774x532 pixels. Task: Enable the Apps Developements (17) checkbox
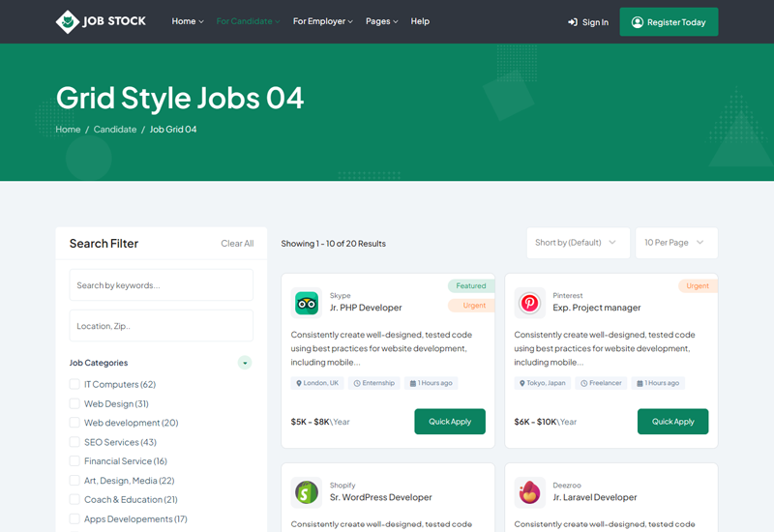[74, 518]
